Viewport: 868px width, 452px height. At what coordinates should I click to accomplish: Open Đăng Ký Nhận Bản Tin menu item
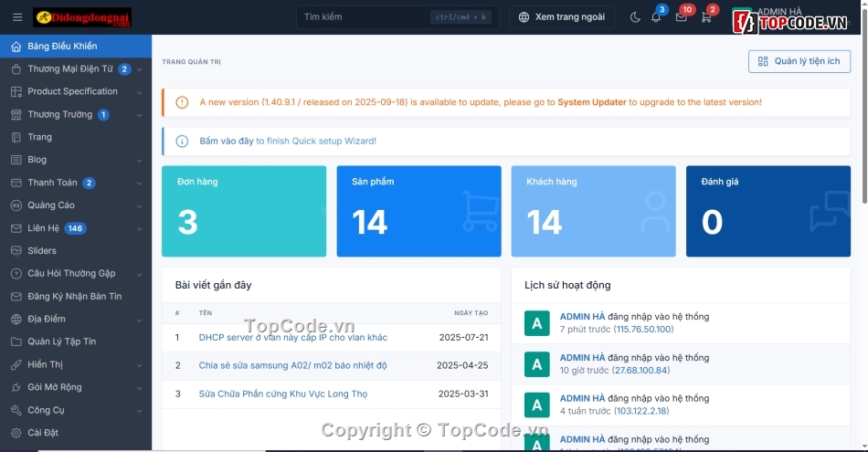[76, 297]
